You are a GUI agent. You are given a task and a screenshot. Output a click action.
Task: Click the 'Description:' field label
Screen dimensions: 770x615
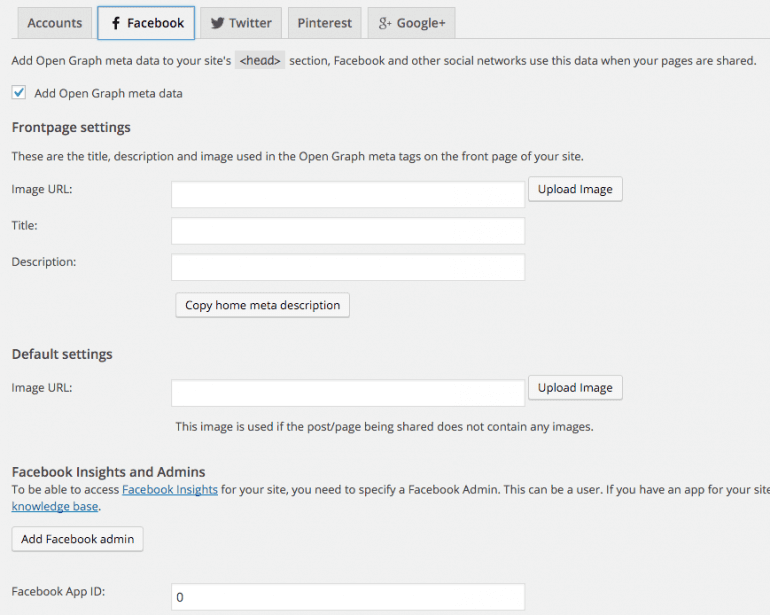(x=44, y=262)
